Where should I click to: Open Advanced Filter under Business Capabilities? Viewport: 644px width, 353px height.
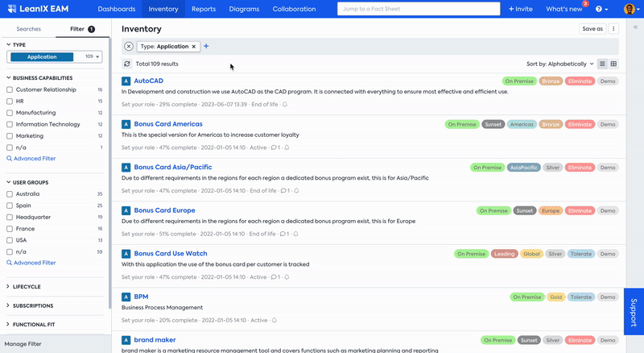tap(31, 159)
